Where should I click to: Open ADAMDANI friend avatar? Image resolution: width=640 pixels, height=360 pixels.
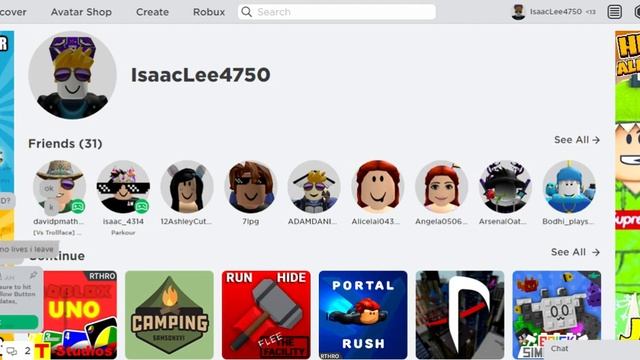[314, 187]
